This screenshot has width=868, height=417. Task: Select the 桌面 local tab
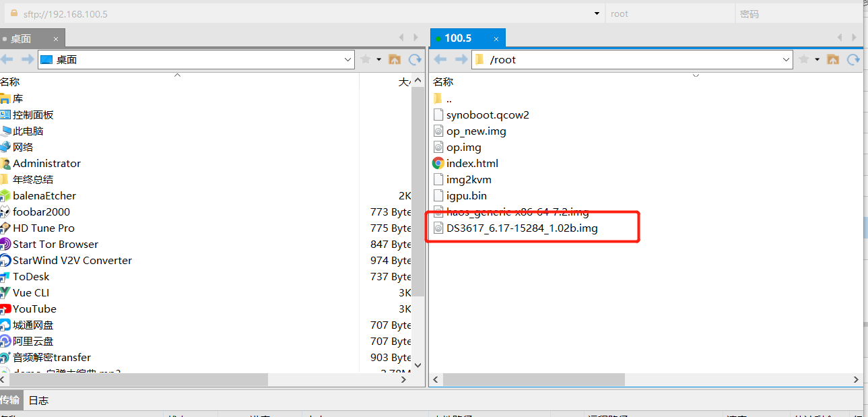[21, 38]
